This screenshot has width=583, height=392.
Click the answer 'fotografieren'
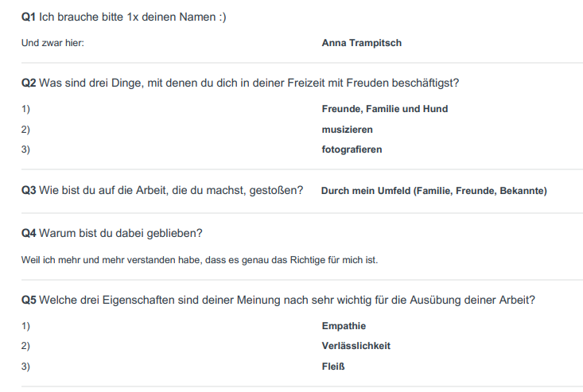click(352, 149)
